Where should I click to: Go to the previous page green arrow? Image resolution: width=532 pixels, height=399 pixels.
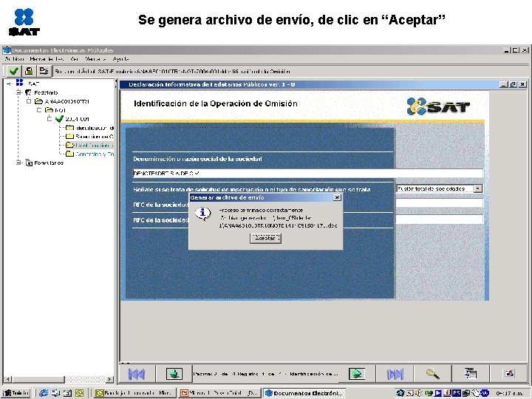(174, 374)
